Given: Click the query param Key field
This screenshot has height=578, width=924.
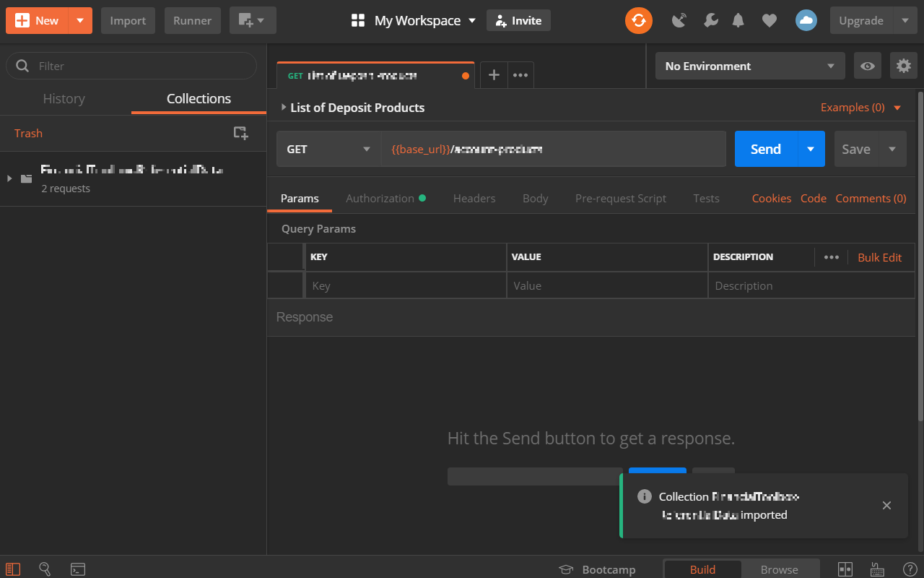Looking at the screenshot, I should (405, 285).
